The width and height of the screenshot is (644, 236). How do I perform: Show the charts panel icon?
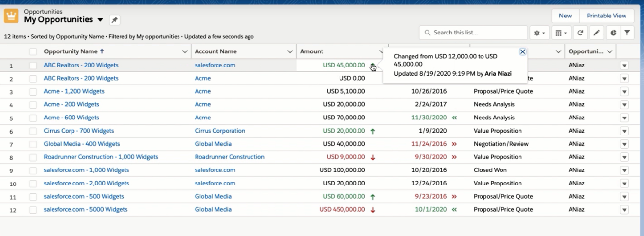point(613,33)
